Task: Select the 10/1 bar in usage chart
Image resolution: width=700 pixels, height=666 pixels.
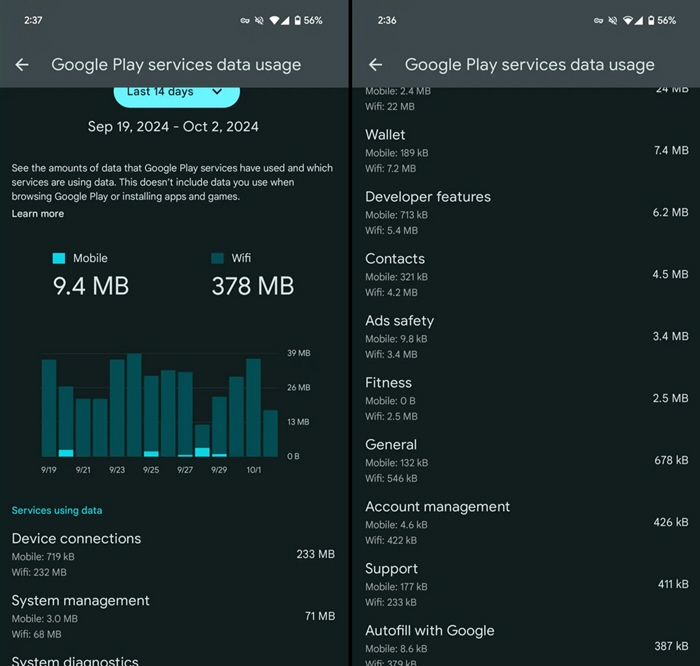Action: coord(253,407)
